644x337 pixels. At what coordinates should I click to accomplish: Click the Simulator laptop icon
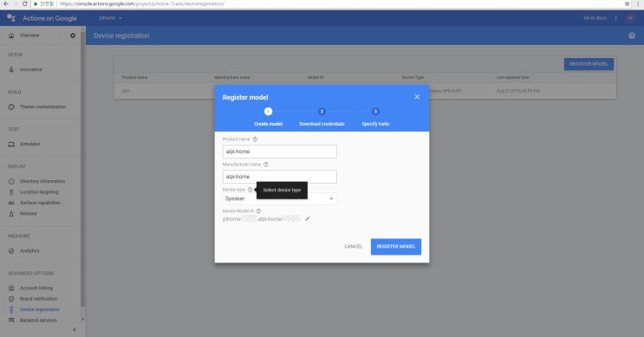pyautogui.click(x=11, y=144)
